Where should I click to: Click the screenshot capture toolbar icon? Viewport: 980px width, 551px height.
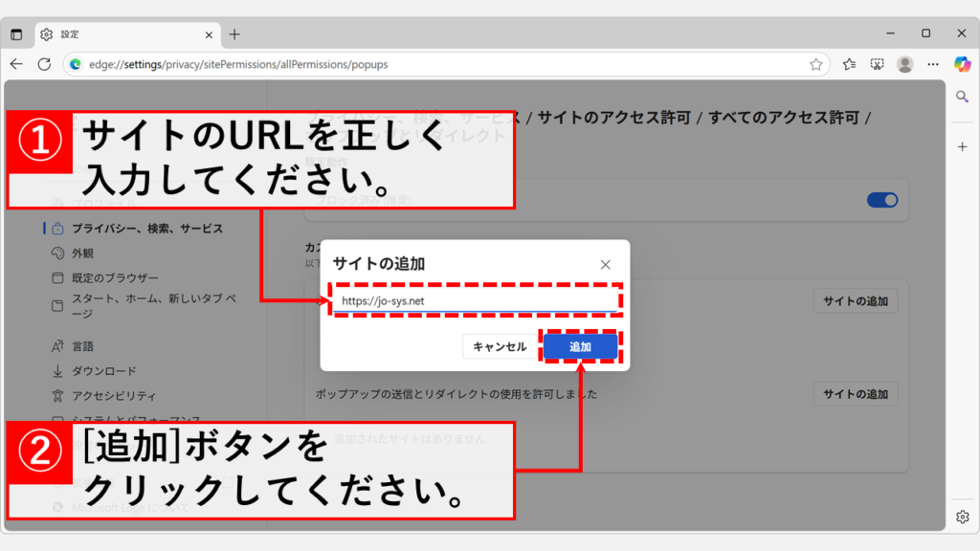point(877,64)
